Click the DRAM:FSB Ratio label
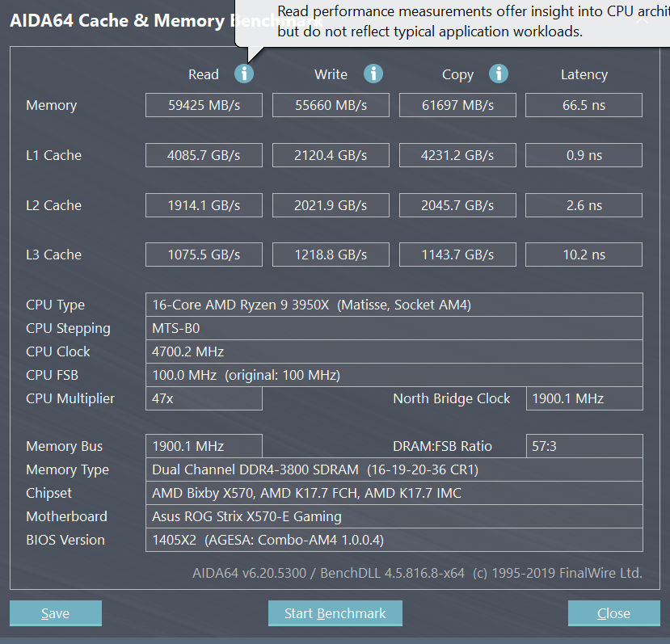The width and height of the screenshot is (670, 644). click(x=442, y=447)
